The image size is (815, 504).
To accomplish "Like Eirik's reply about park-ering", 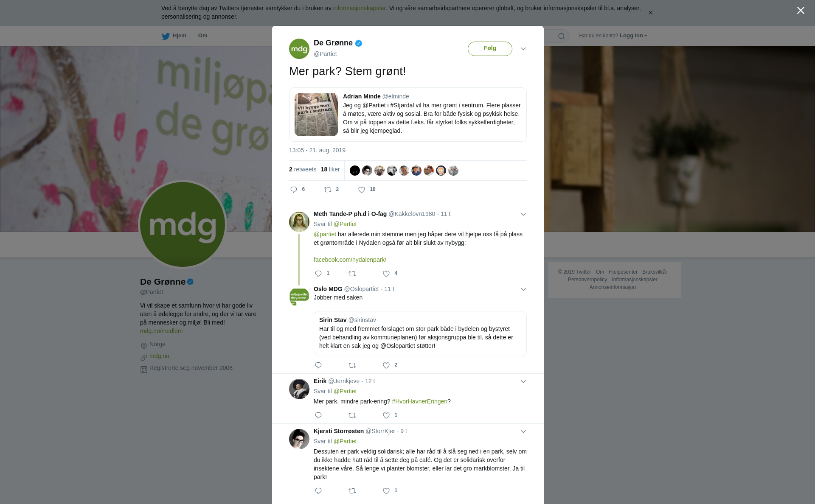I will point(386,415).
